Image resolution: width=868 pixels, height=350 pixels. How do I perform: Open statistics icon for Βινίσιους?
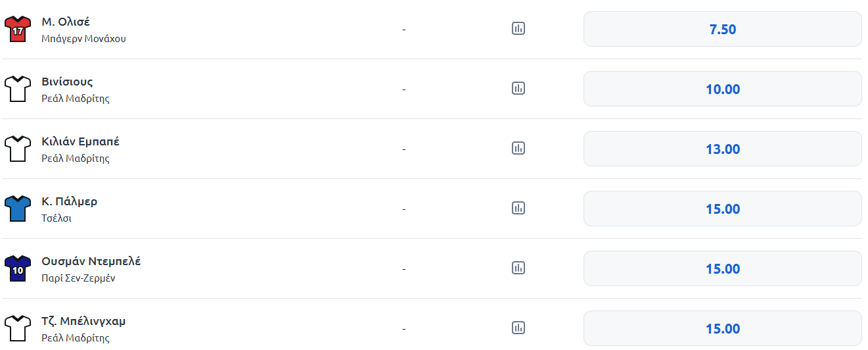(518, 88)
